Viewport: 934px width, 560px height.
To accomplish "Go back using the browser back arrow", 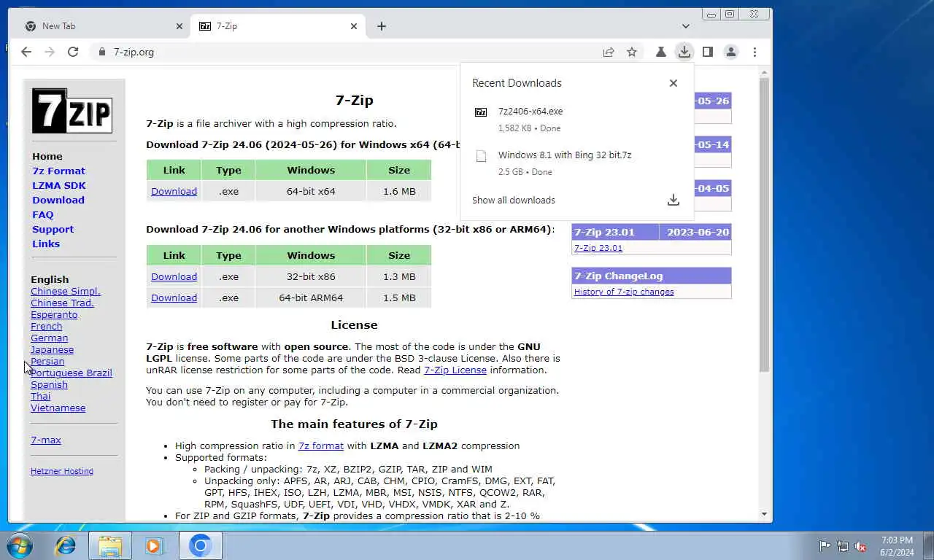I will [26, 52].
